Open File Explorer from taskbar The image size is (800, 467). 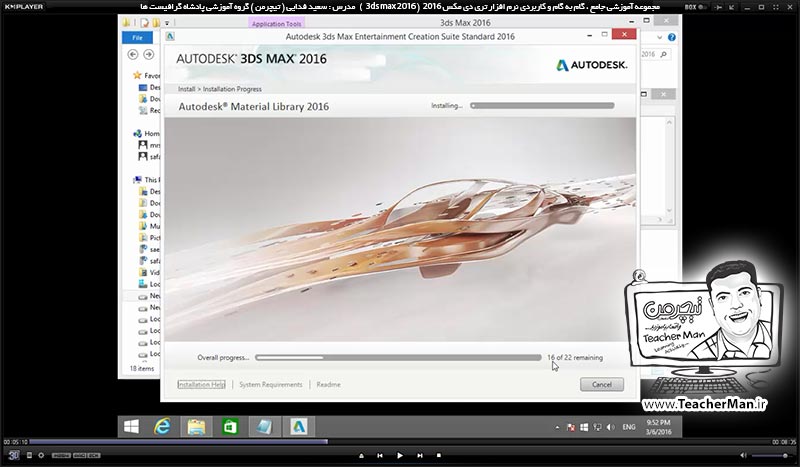pyautogui.click(x=196, y=427)
